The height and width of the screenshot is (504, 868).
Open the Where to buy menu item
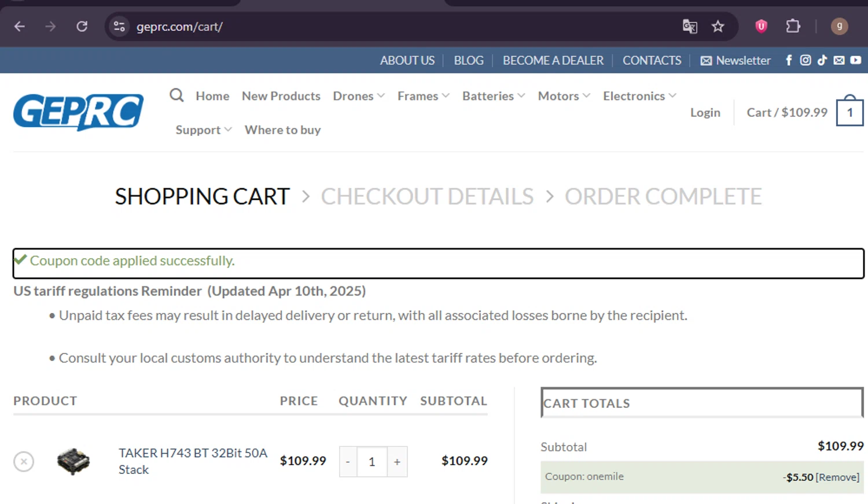point(283,130)
